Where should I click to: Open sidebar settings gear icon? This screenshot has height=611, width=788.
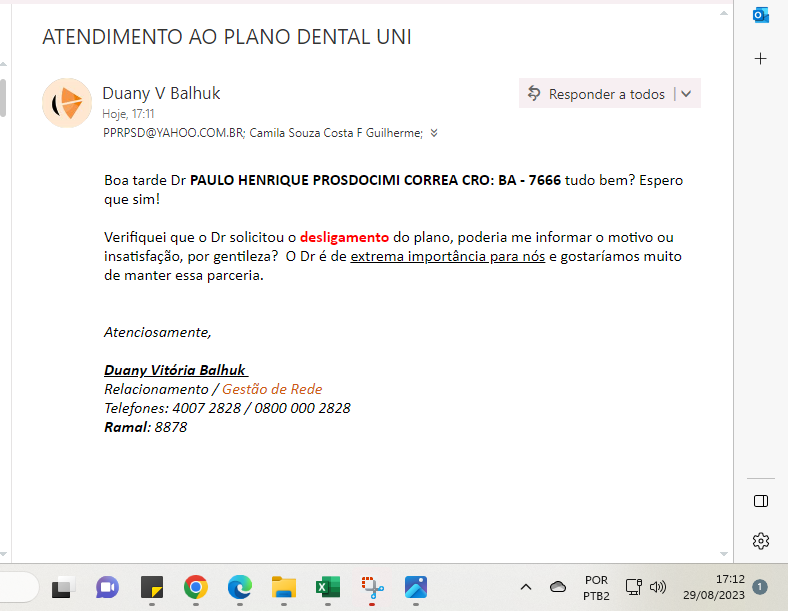coord(760,541)
